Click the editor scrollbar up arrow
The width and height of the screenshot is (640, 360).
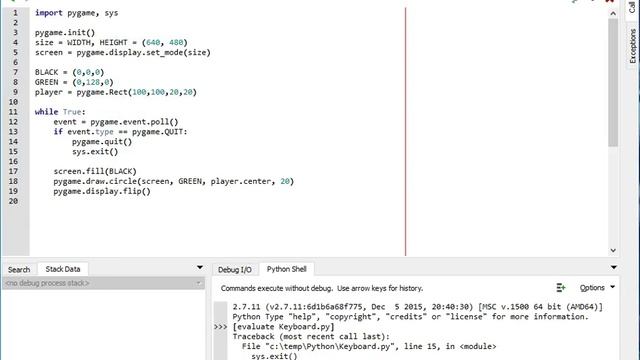click(613, 13)
